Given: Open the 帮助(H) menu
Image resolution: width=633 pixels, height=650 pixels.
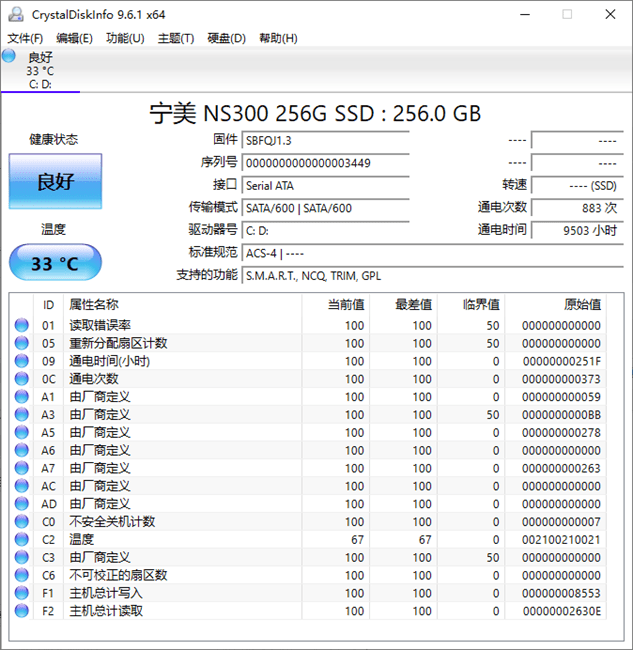Looking at the screenshot, I should click(278, 39).
